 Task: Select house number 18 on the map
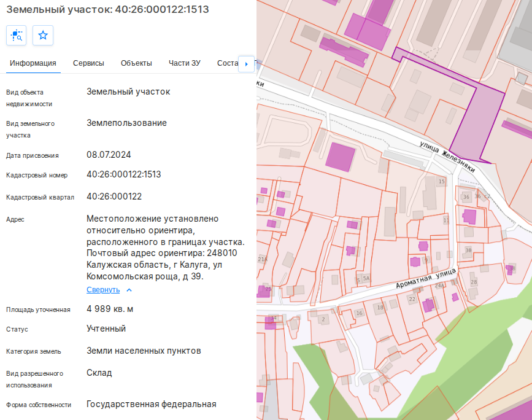pyautogui.click(x=380, y=307)
